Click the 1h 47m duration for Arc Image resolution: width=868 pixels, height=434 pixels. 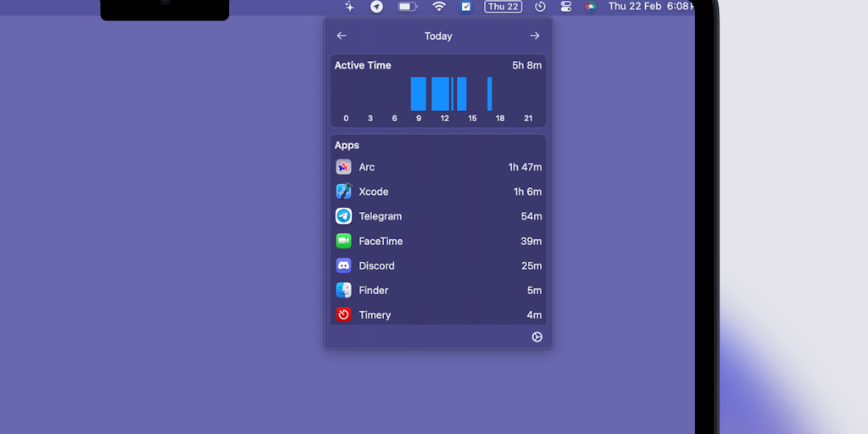[525, 167]
